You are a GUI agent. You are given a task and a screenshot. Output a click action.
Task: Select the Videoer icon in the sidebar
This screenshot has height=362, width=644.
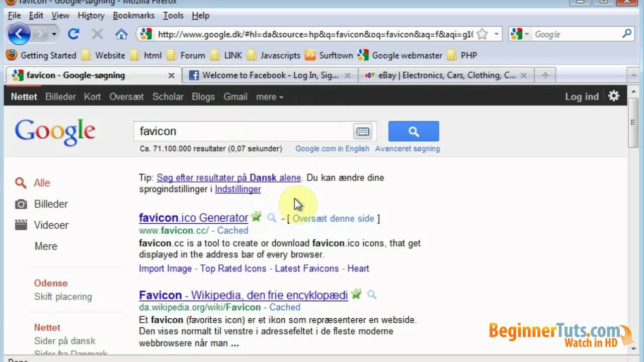coord(21,225)
